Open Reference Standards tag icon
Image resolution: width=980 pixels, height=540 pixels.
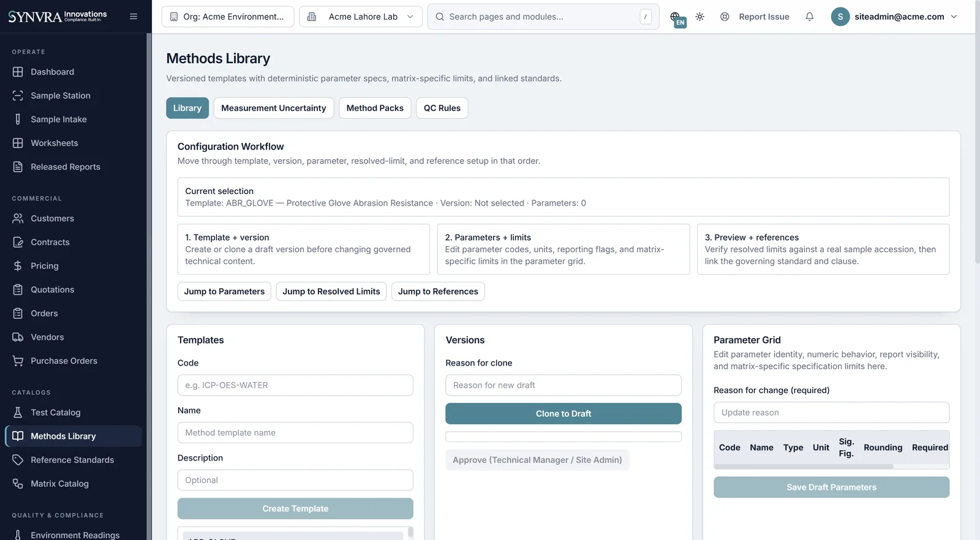pyautogui.click(x=18, y=460)
